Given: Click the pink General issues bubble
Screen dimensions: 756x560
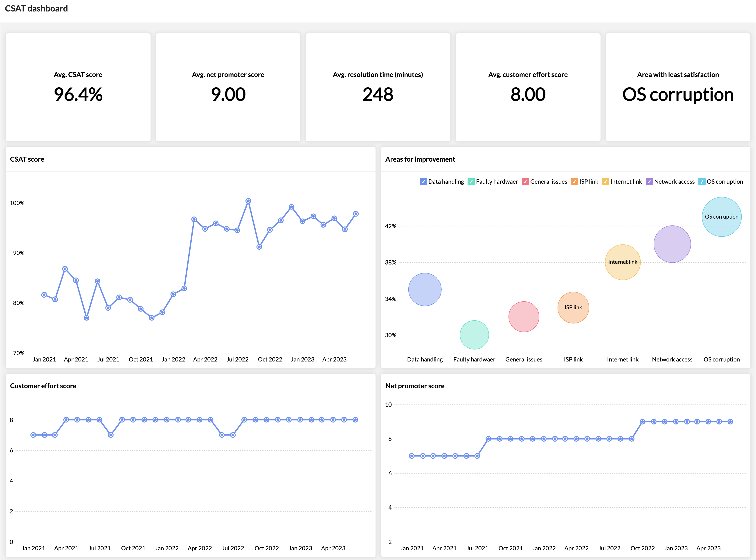Looking at the screenshot, I should pyautogui.click(x=524, y=317).
